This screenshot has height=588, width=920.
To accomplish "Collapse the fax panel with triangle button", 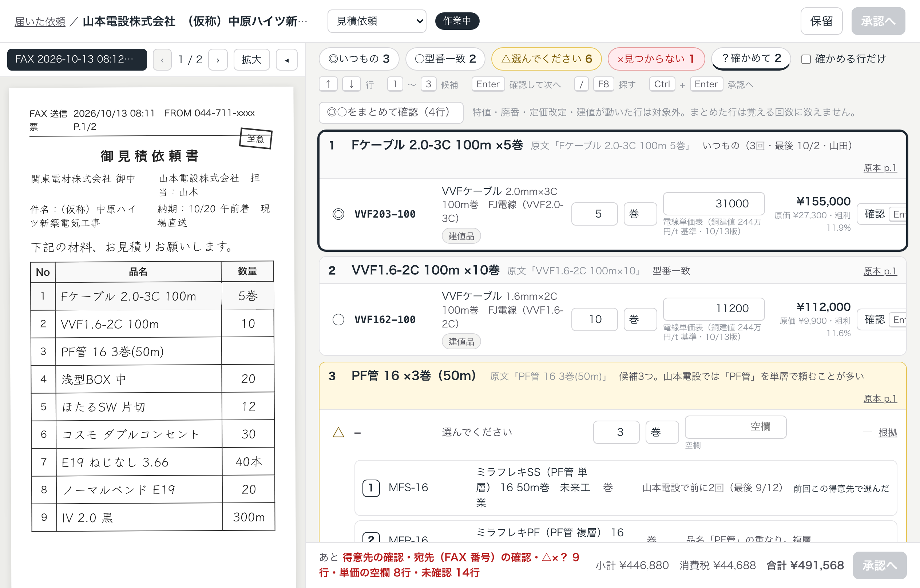I will pyautogui.click(x=286, y=60).
